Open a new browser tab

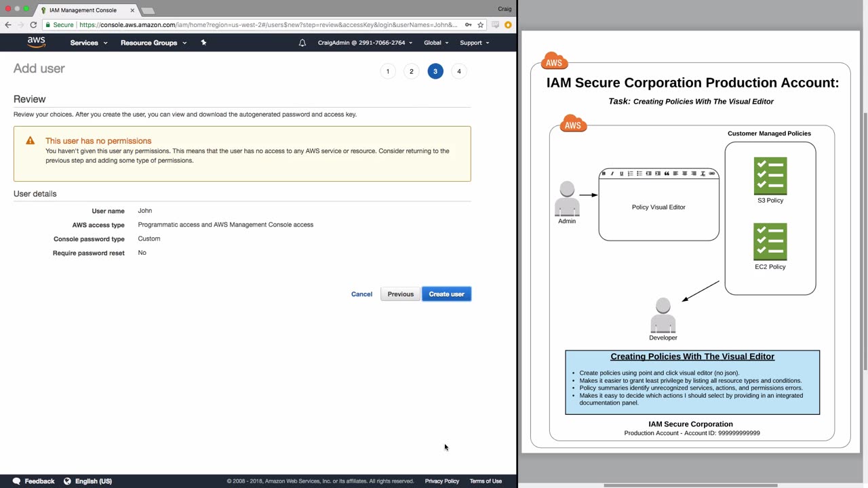148,10
